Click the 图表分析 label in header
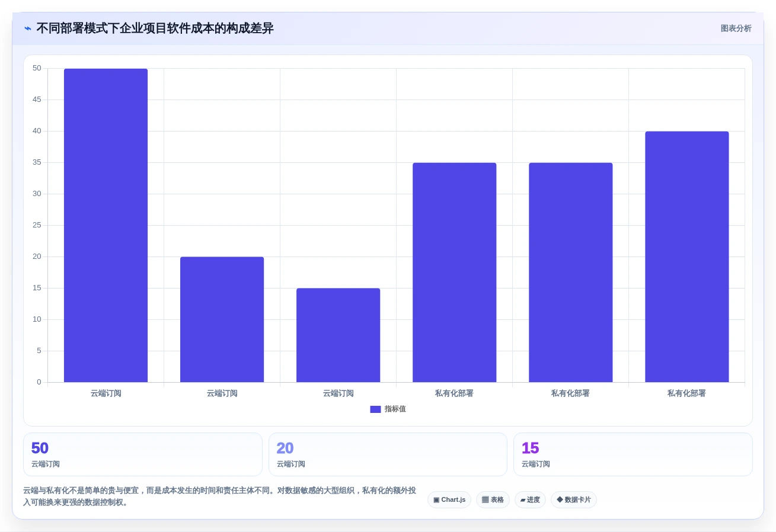Screen dimensions: 776x532 [736, 28]
